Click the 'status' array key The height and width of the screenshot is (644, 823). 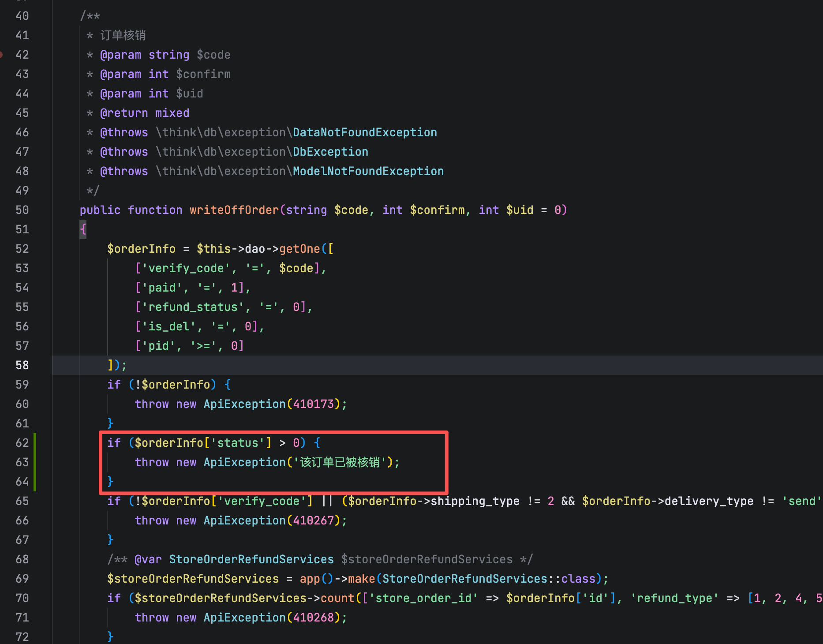coord(238,443)
